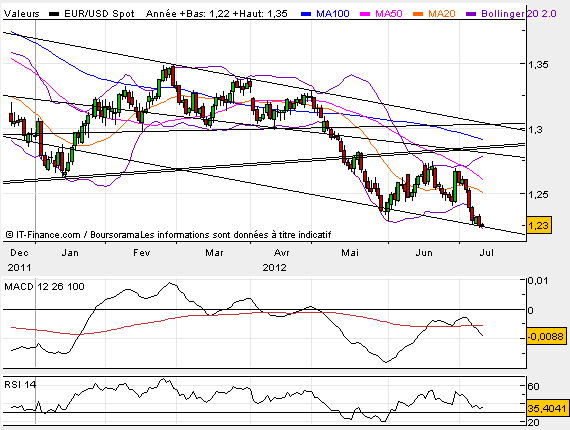570x430 pixels.
Task: Click the IT-Finance.com / Boursorama copyright notice
Action: click(x=168, y=235)
